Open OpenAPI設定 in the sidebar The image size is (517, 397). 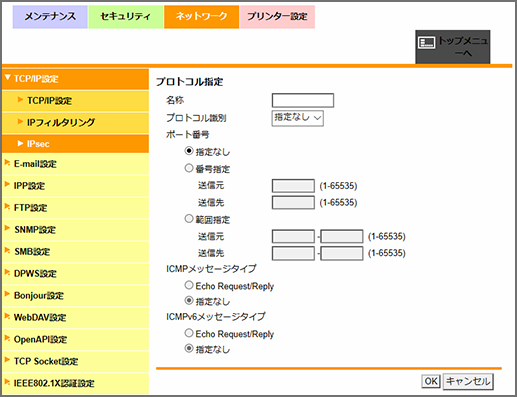tap(75, 340)
